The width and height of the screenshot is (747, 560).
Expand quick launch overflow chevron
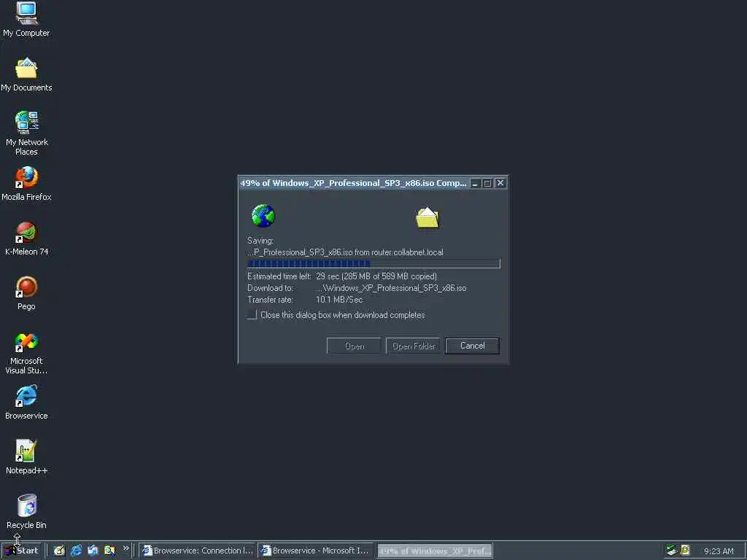[x=125, y=548]
